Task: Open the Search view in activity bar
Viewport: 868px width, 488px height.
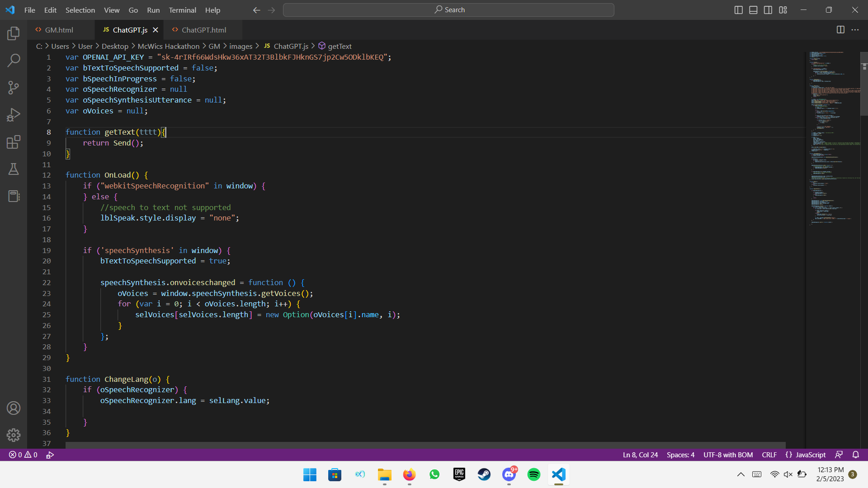Action: click(14, 60)
